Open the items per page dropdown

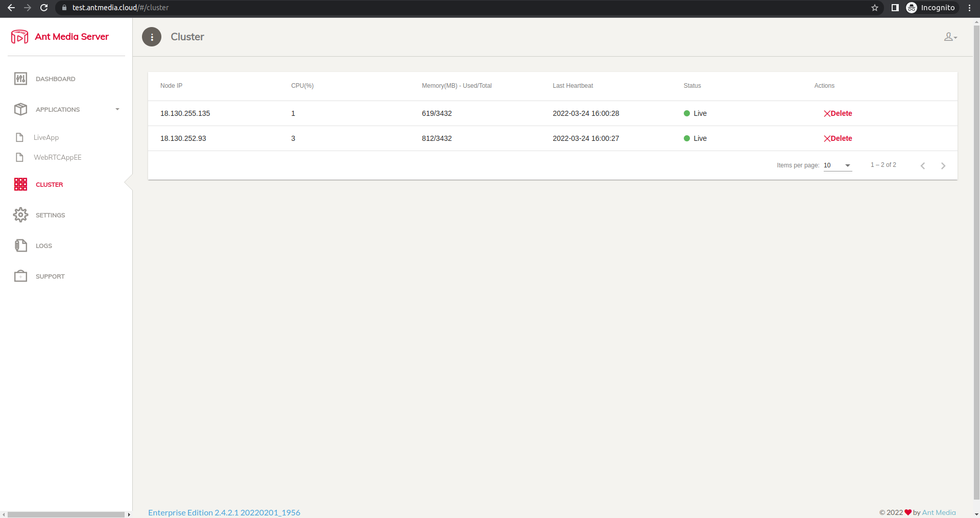pyautogui.click(x=838, y=165)
